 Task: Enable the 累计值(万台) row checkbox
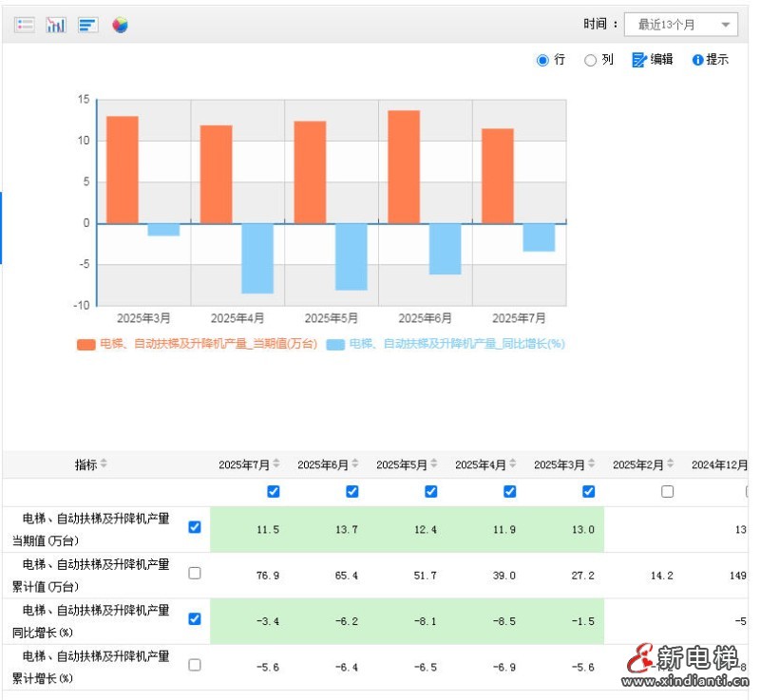[x=195, y=573]
